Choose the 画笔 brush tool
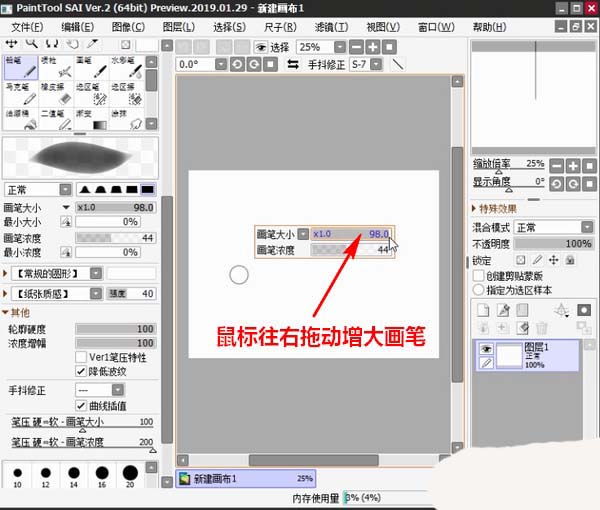The width and height of the screenshot is (600, 510). (91, 67)
